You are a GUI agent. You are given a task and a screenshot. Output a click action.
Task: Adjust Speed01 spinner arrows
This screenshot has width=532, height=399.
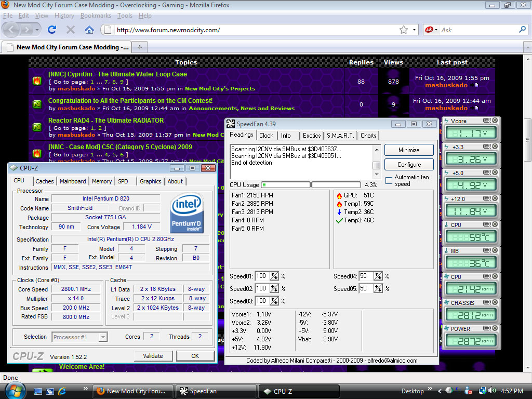(x=274, y=276)
